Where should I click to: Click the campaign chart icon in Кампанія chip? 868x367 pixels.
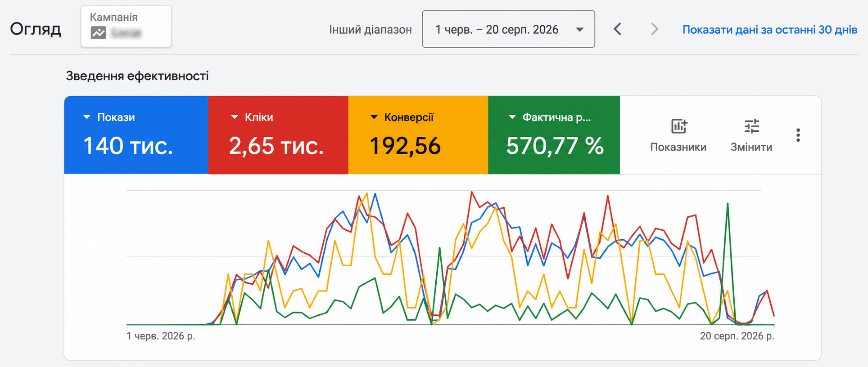[98, 33]
